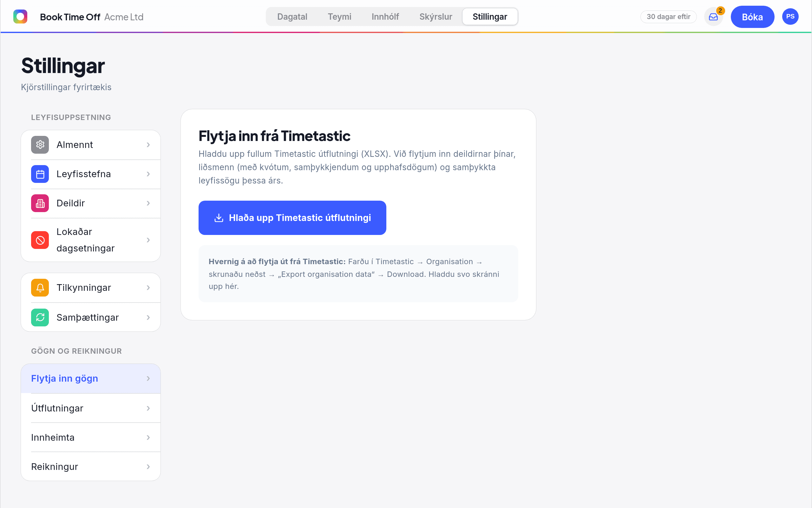Open Lokaðar dagsetningar settings
Viewport: 812px width, 508px height.
pos(91,240)
